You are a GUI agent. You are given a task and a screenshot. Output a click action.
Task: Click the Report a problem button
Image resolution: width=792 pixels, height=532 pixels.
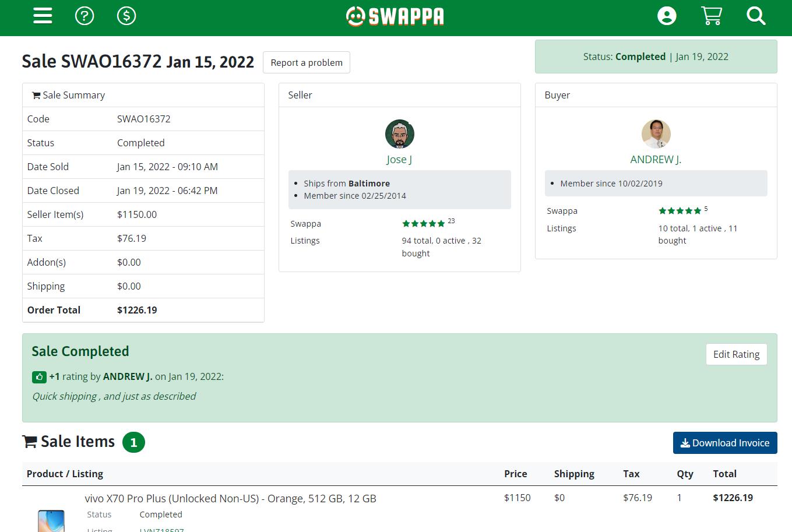coord(307,62)
